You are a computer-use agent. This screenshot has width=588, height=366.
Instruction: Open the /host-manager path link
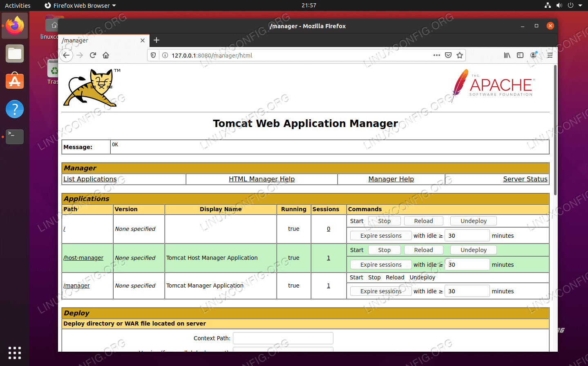point(83,258)
